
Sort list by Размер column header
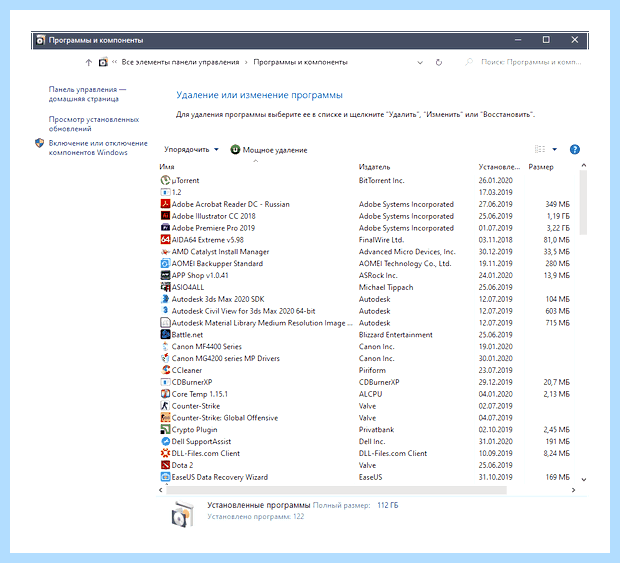[541, 167]
